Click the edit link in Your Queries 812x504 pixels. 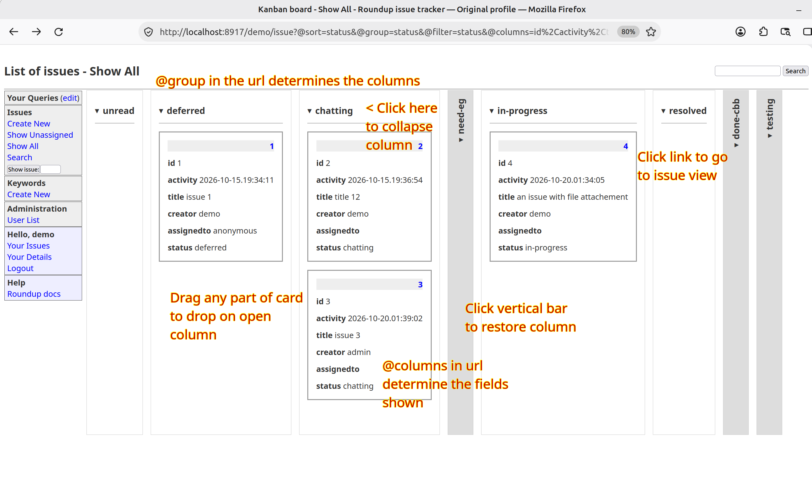coord(70,98)
